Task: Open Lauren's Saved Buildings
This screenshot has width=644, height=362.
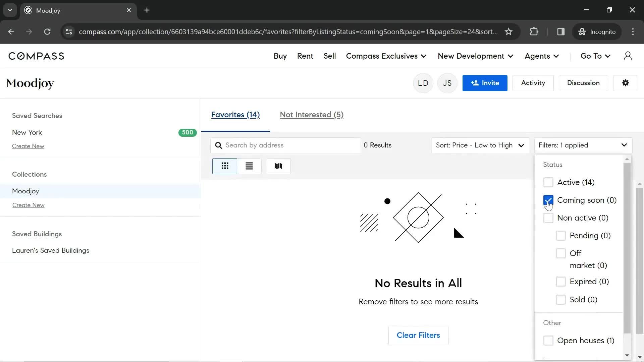Action: click(51, 250)
